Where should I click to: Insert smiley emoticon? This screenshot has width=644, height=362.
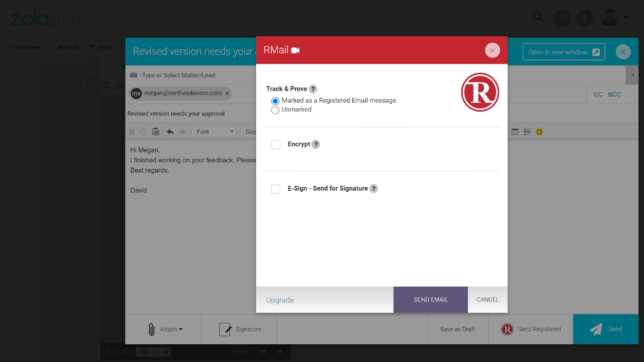[x=539, y=132]
